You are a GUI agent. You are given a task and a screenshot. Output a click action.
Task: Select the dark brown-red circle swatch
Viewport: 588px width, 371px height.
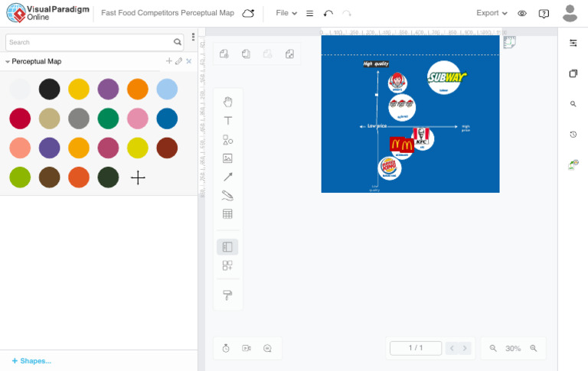coord(167,148)
